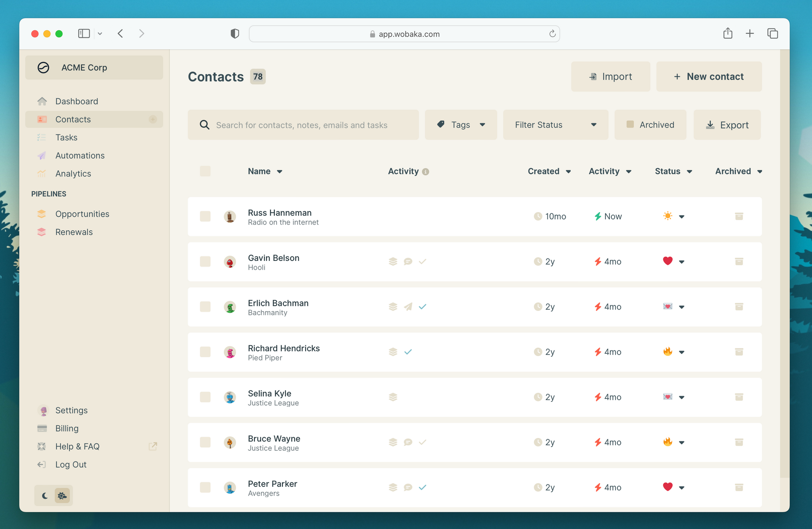Select the Russ Hanneman row checkbox

(x=205, y=216)
